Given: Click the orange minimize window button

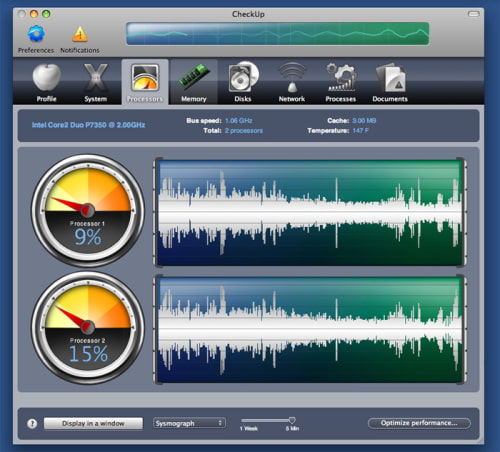Looking at the screenshot, I should [x=34, y=14].
